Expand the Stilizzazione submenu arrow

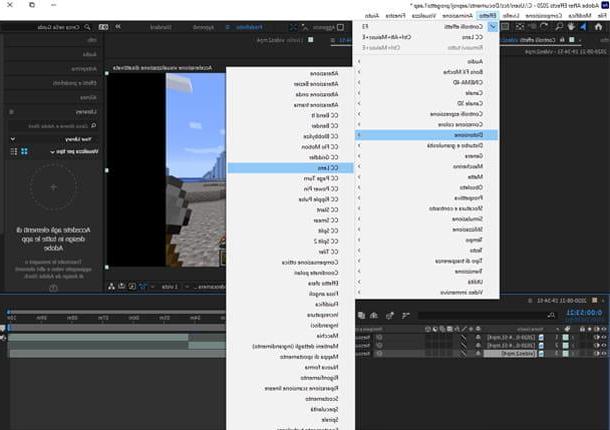click(x=359, y=229)
